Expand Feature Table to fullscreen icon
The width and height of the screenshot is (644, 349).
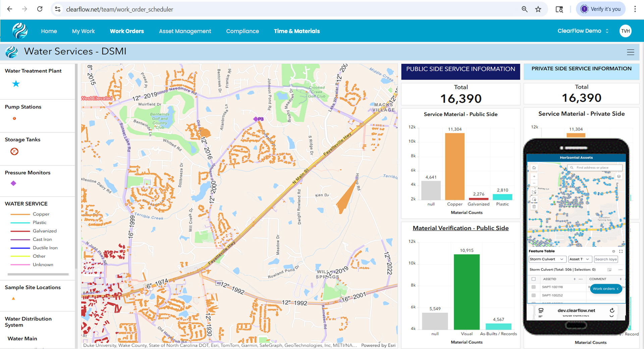[621, 251]
